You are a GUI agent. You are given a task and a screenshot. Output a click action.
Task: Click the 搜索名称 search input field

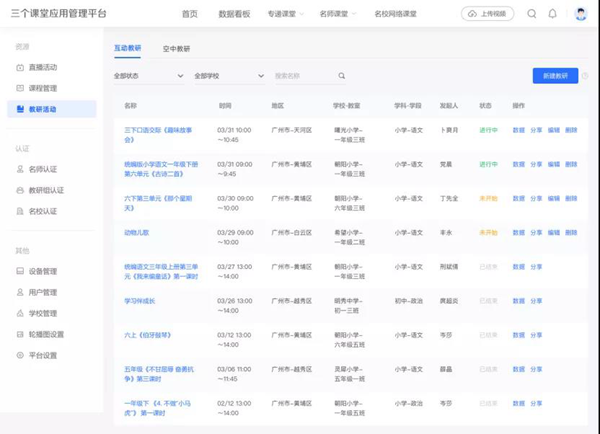[303, 76]
